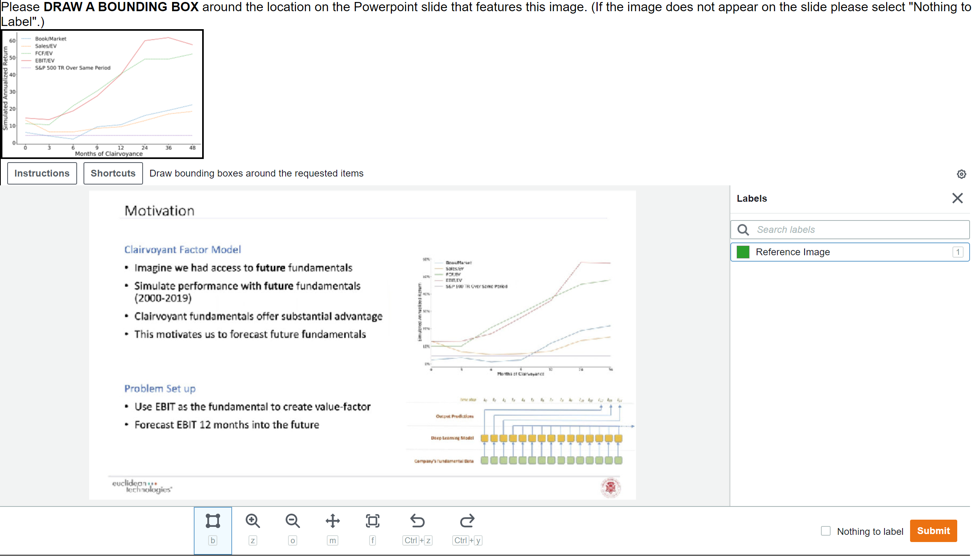This screenshot has width=974, height=560.
Task: Click the Motivation slide title
Action: (159, 211)
